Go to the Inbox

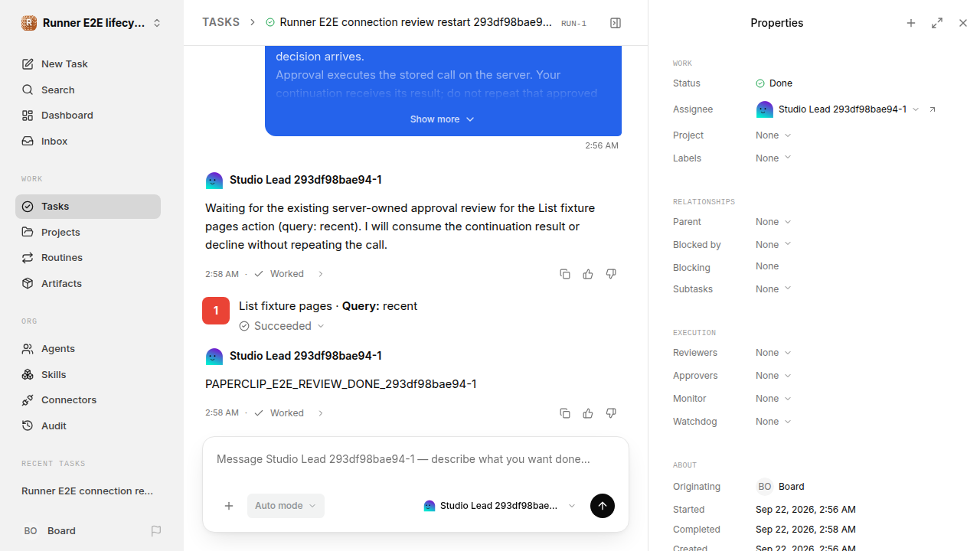point(88,142)
